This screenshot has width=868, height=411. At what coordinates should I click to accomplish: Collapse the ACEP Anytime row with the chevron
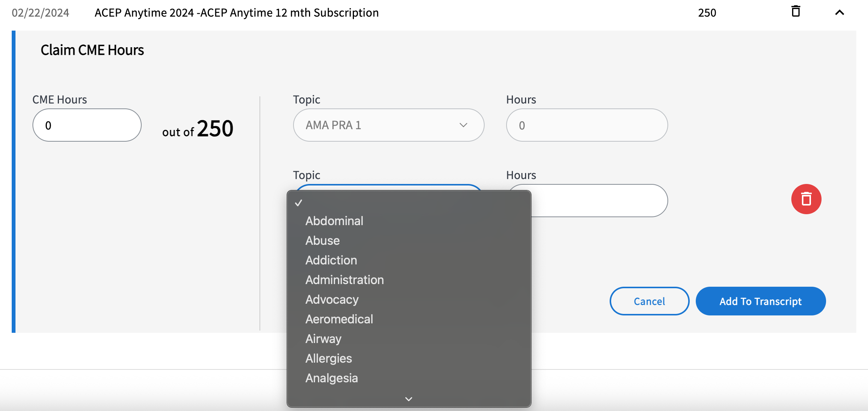[839, 12]
